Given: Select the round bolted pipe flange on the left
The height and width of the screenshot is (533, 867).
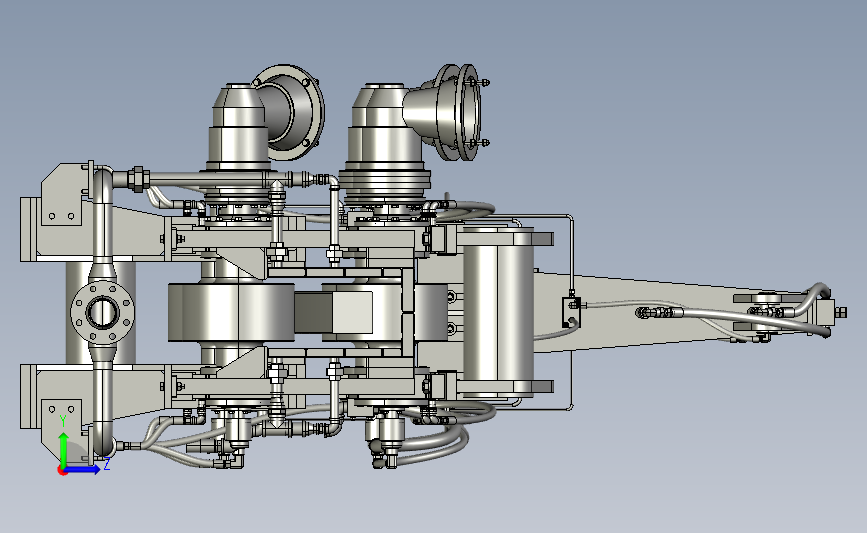Looking at the screenshot, I should tap(103, 312).
